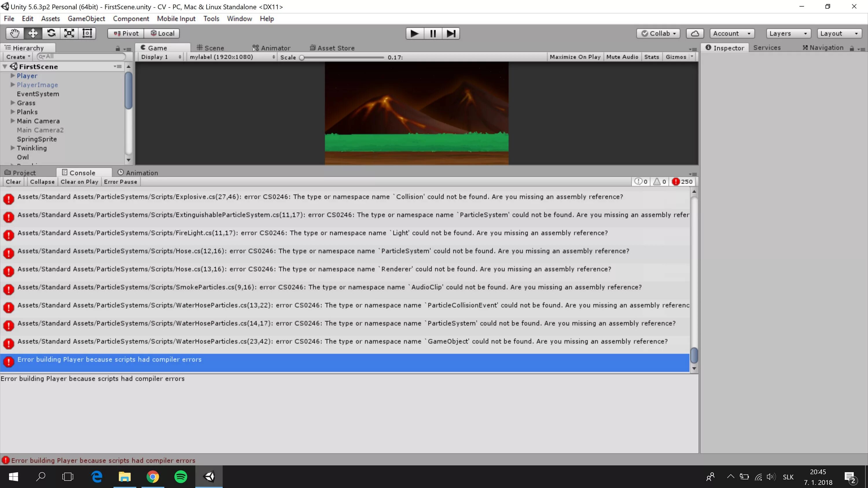Open the Display 1 dropdown
Screen dimensions: 868x488
point(161,57)
